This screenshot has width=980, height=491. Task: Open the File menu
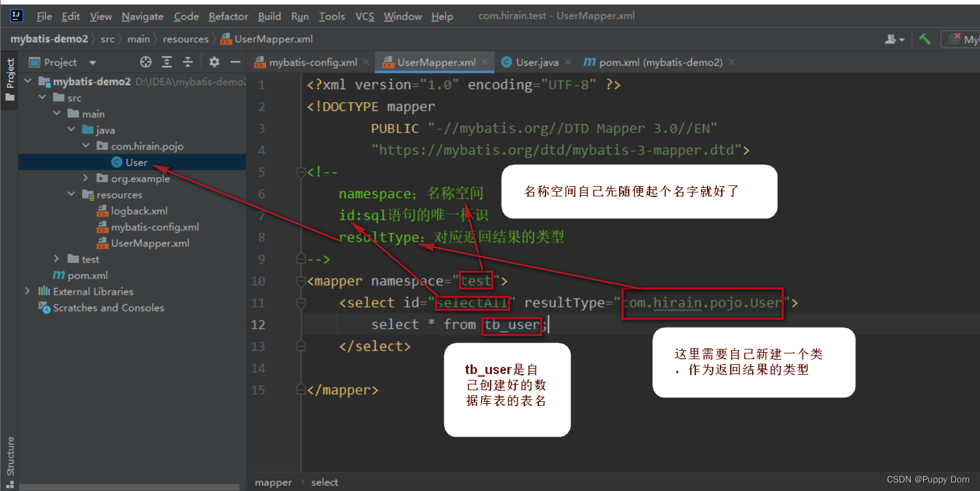[x=45, y=16]
